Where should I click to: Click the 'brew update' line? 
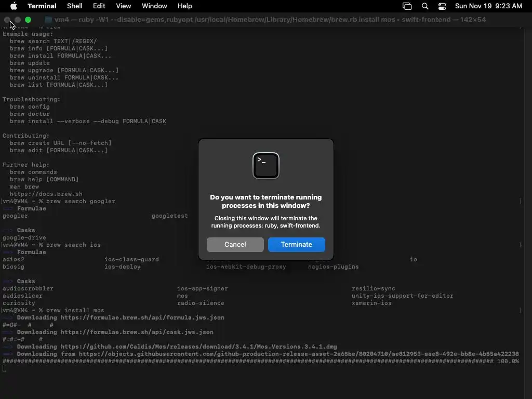pyautogui.click(x=30, y=63)
